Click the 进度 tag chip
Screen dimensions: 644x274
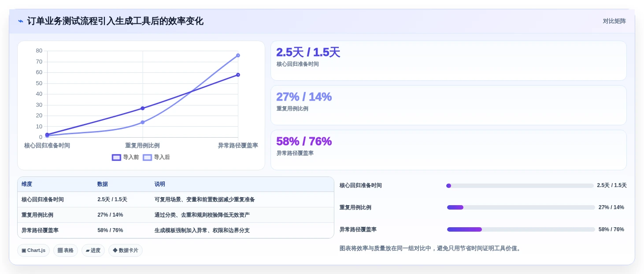click(x=93, y=251)
